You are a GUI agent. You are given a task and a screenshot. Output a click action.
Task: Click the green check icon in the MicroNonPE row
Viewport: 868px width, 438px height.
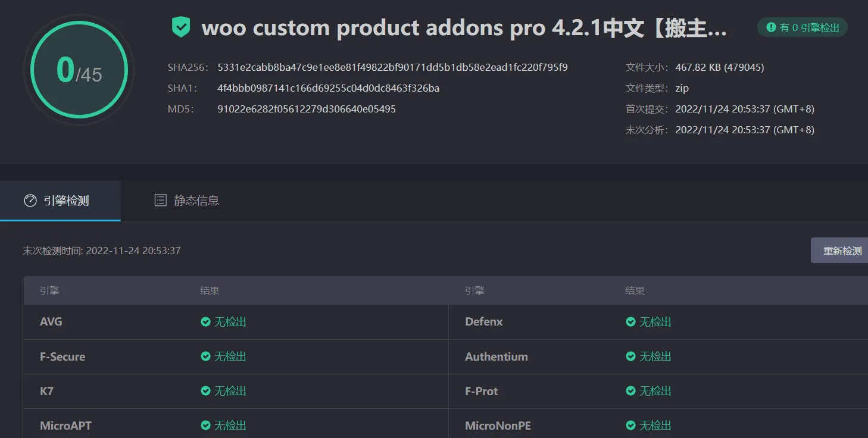tap(631, 426)
